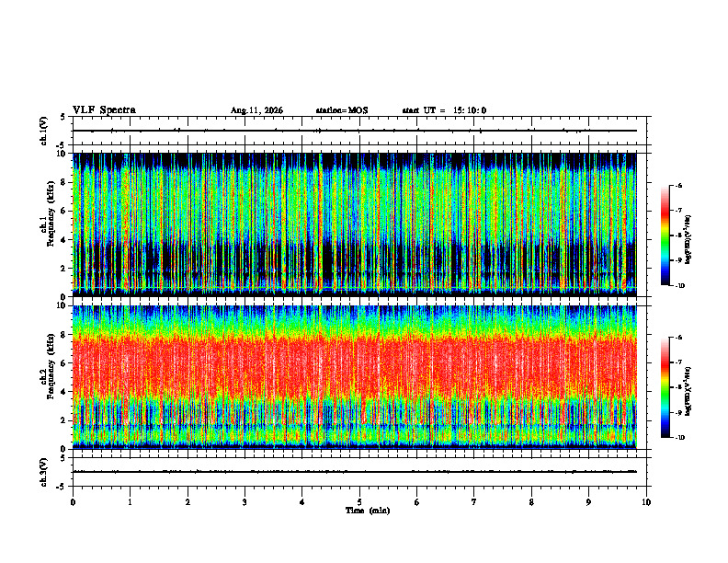Click time axis tick label "1"

(130, 502)
